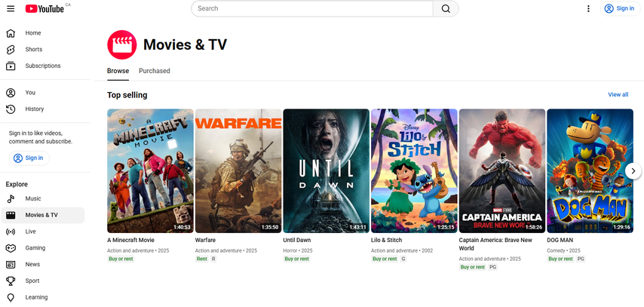Open Shorts from the sidebar

click(x=33, y=49)
